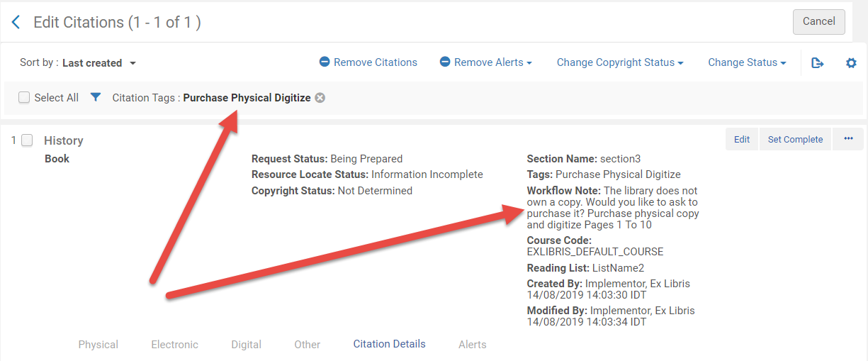The height and width of the screenshot is (361, 868).
Task: Click the Remove Alerts minus icon
Action: coord(445,62)
